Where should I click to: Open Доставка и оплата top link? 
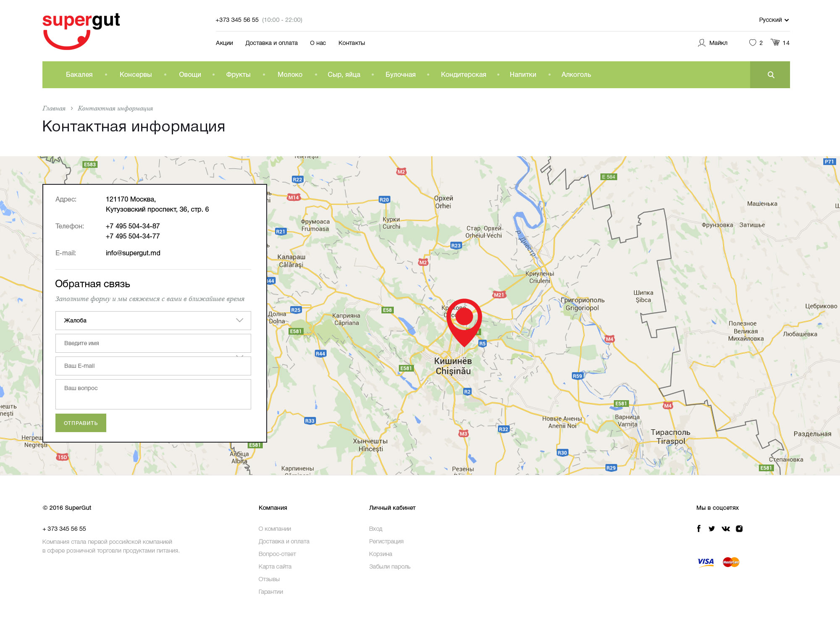tap(271, 43)
